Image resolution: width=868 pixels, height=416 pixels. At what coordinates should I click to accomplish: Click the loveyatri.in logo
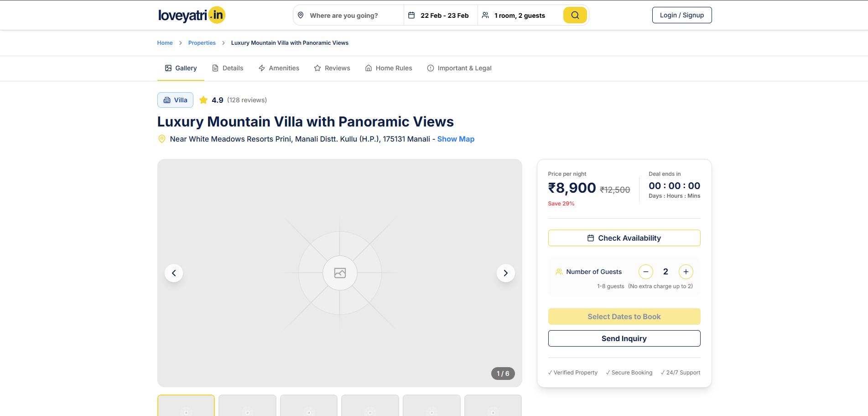coord(192,15)
